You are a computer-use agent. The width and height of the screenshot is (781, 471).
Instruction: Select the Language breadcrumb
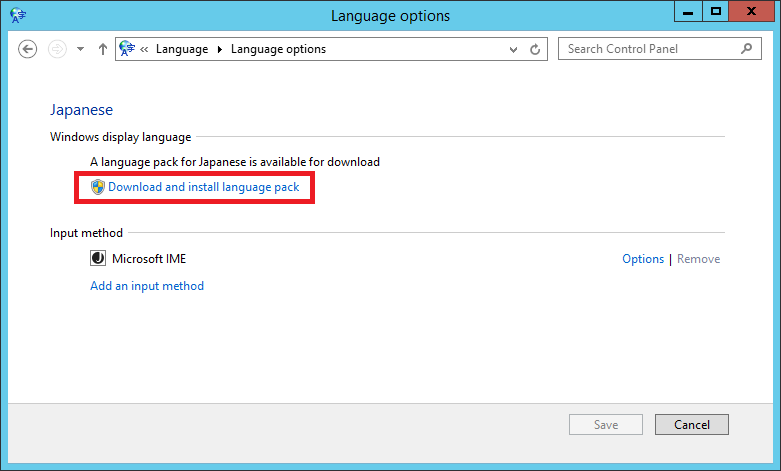click(182, 49)
